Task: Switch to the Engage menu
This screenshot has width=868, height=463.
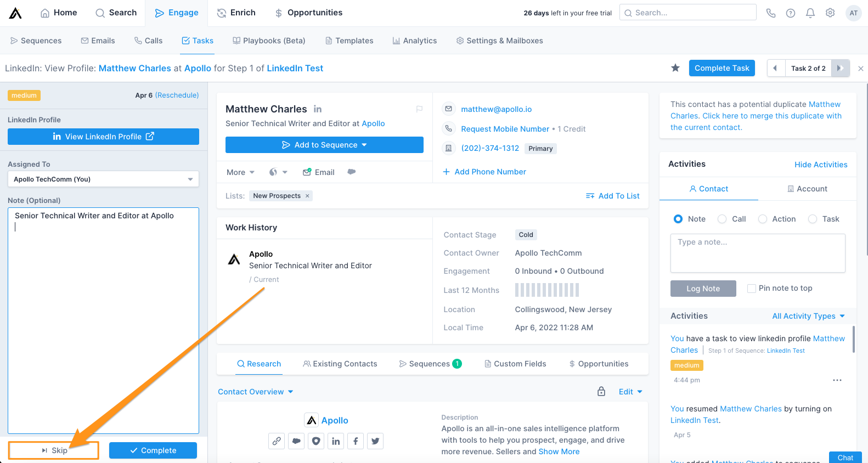Action: click(176, 13)
